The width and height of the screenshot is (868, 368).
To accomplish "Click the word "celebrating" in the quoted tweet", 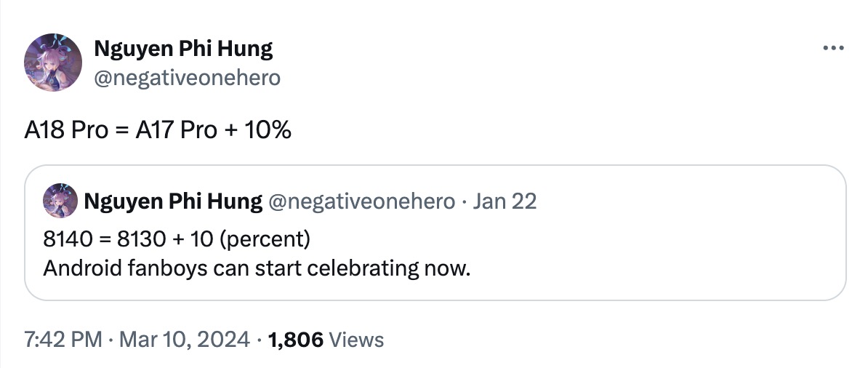I will point(363,268).
